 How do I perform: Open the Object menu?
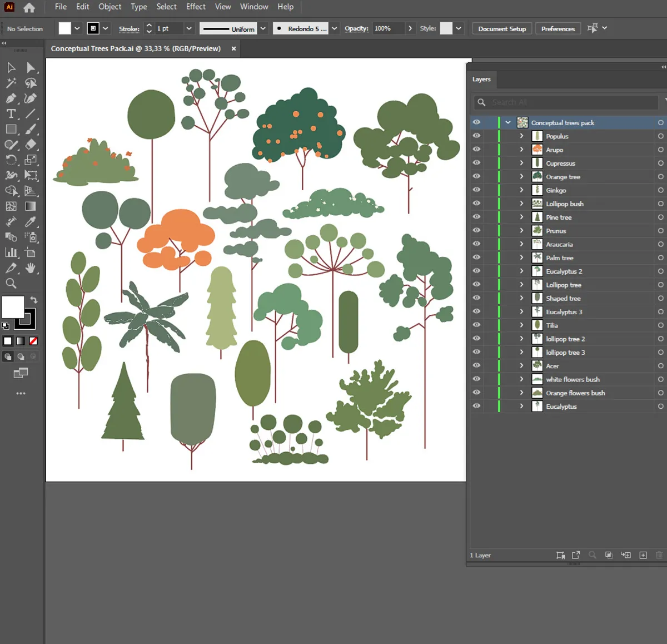tap(109, 7)
